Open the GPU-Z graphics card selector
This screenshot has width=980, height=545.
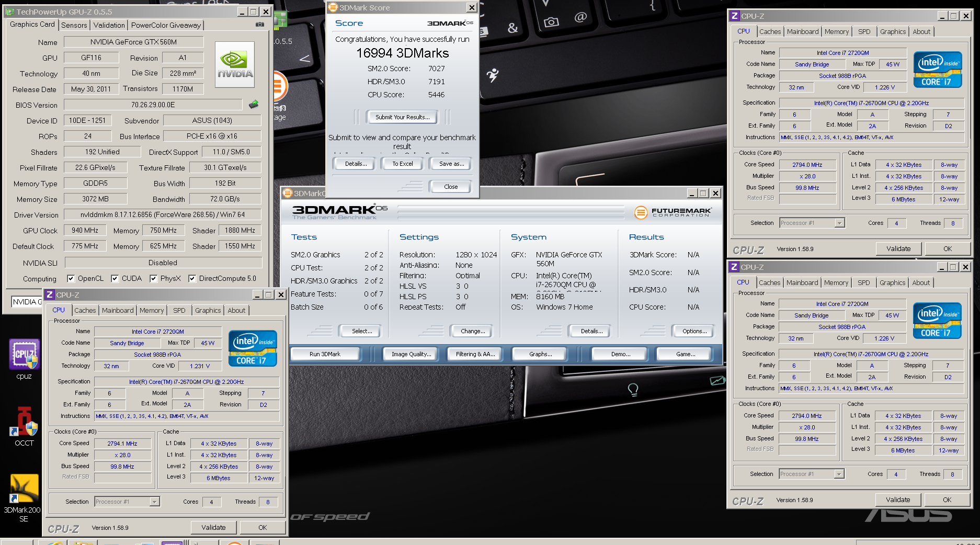coord(26,302)
